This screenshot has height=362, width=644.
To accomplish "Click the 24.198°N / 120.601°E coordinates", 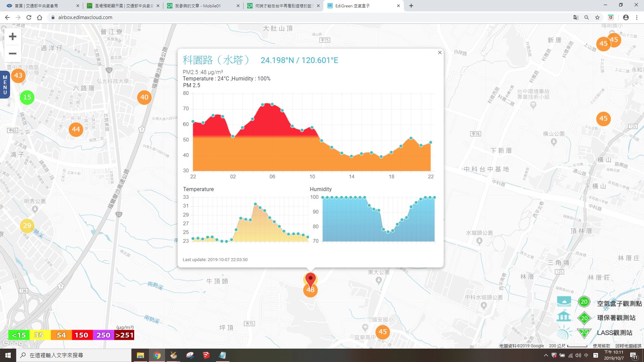I will point(299,60).
